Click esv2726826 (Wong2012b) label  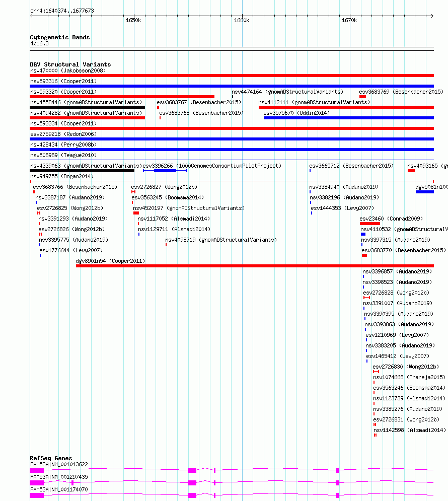pyautogui.click(x=71, y=229)
